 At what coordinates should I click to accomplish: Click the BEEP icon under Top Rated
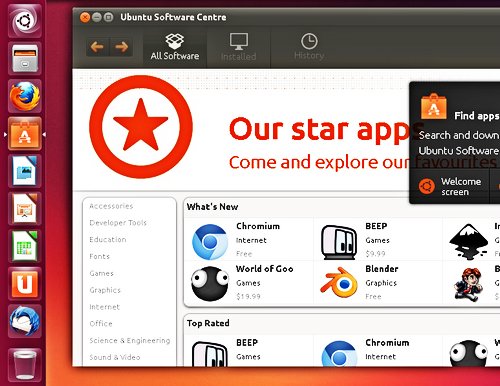(210, 354)
